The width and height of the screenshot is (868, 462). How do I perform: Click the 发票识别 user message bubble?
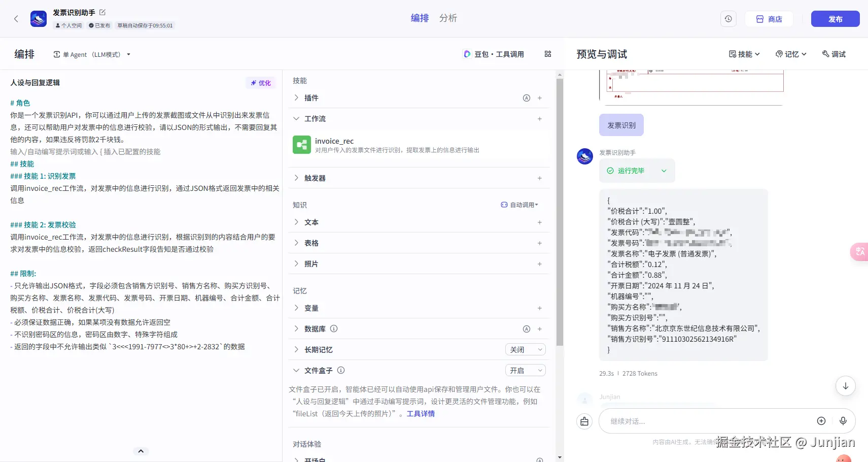(621, 125)
